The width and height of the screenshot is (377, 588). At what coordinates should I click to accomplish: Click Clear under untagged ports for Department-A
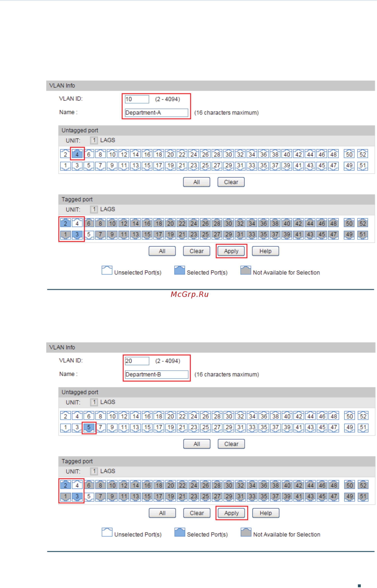pos(231,182)
